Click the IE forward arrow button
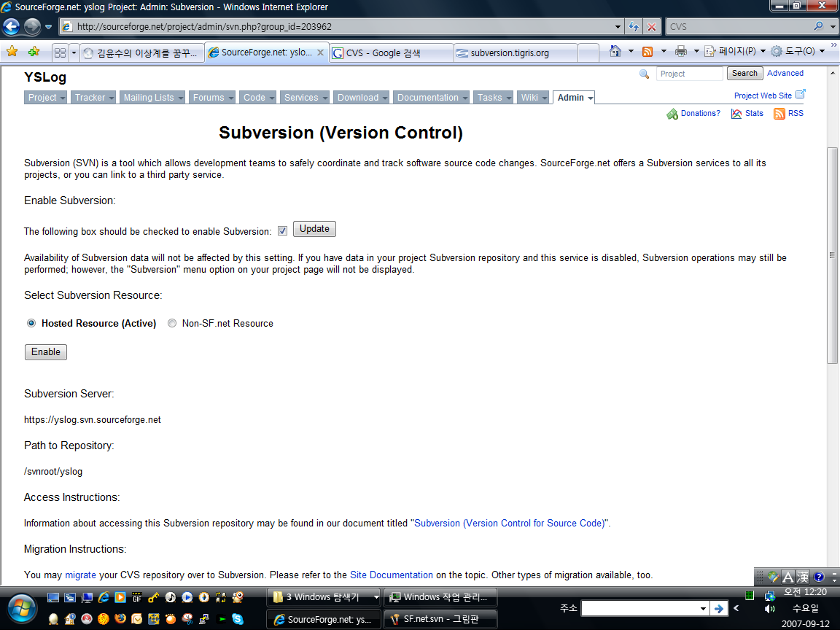Screen dimensions: 840x630 coord(32,26)
